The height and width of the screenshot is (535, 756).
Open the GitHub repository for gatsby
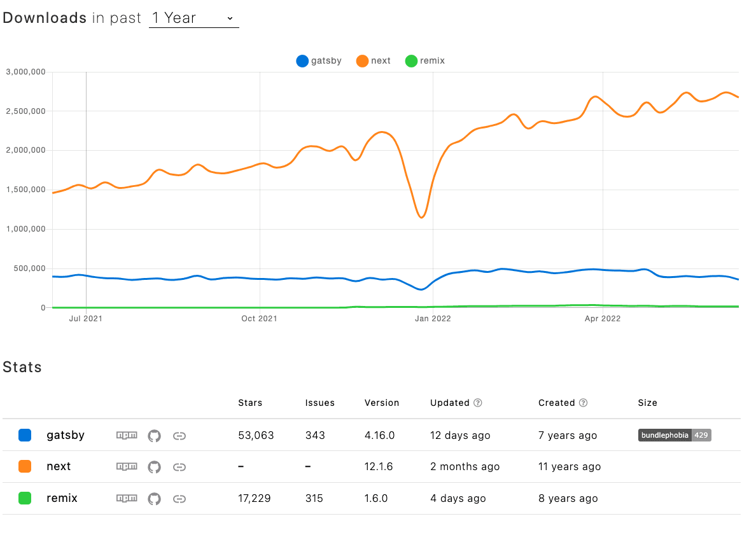153,435
